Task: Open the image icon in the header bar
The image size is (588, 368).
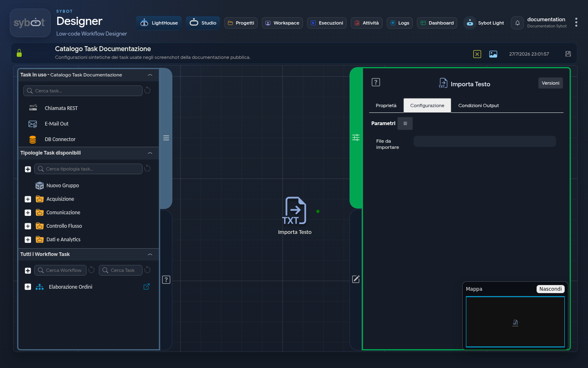Action: [x=493, y=54]
